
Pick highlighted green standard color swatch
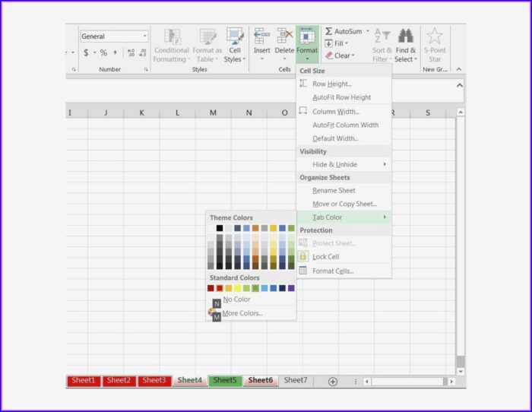pos(255,288)
